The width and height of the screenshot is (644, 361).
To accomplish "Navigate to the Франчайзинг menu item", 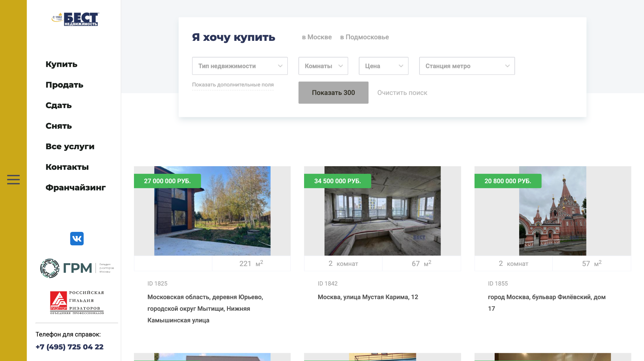I will pyautogui.click(x=75, y=188).
